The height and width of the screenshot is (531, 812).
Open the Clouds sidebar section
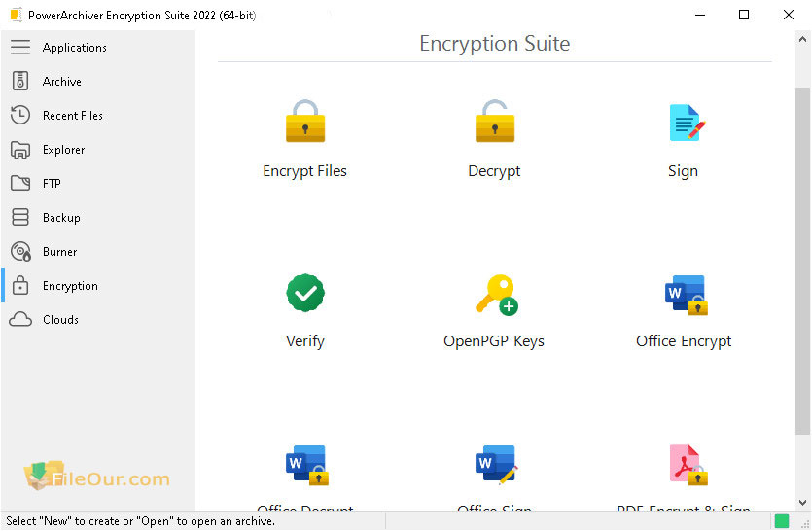tap(60, 320)
